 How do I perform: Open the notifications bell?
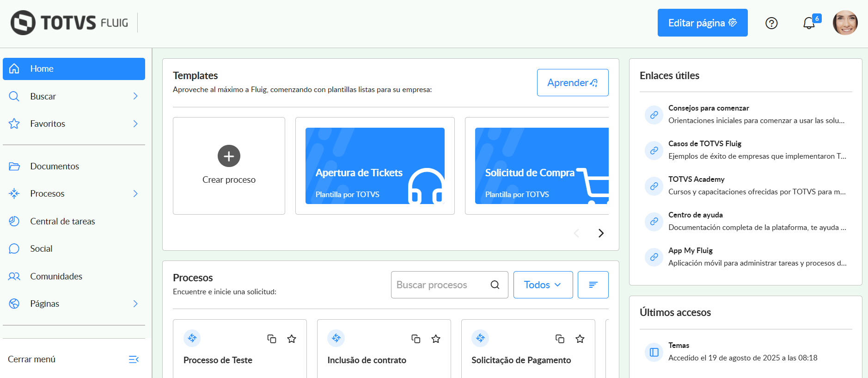click(809, 23)
